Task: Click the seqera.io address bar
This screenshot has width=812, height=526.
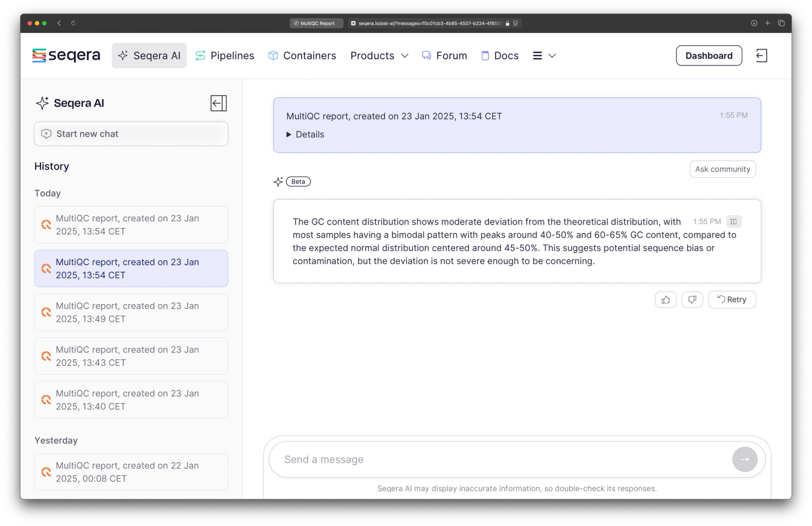Action: tap(435, 23)
